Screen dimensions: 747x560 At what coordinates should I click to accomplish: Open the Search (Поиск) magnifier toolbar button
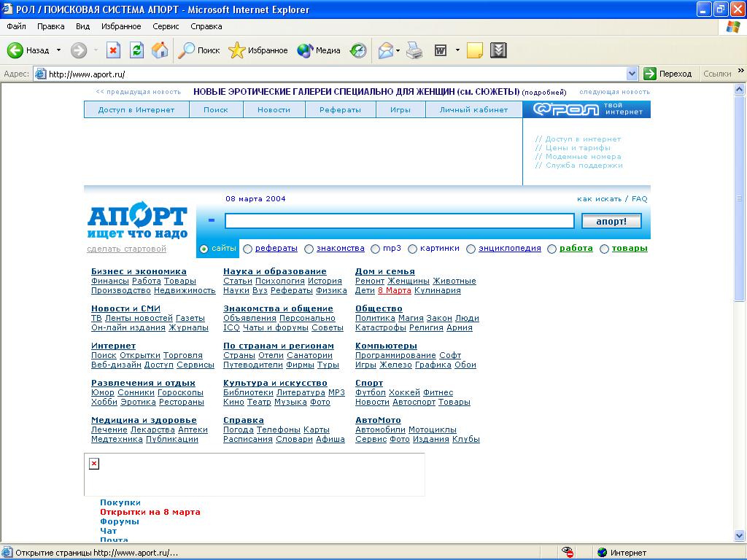(199, 50)
